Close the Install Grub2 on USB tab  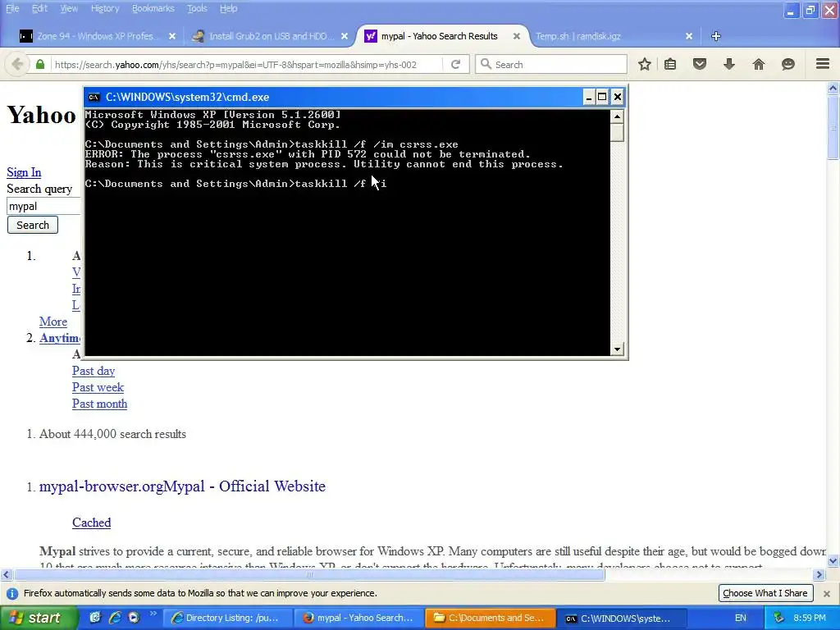(345, 36)
